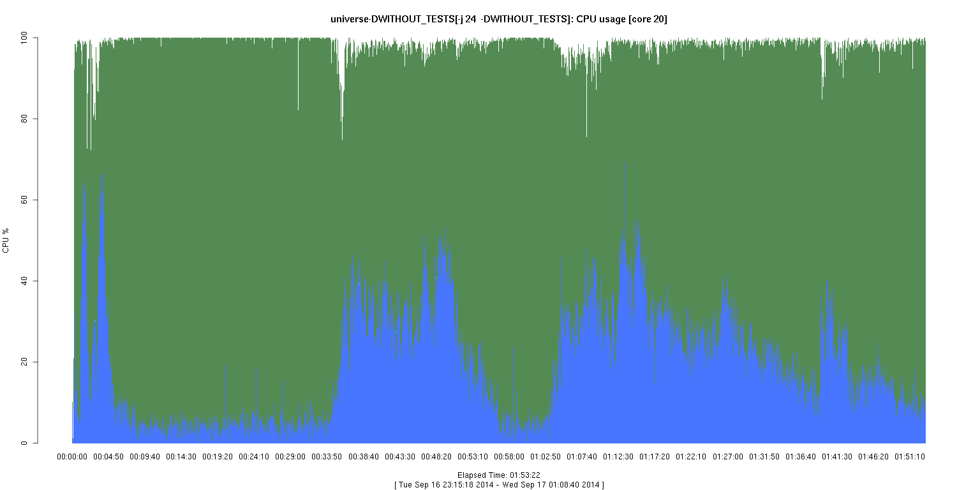980x490 pixels.
Task: Click x-axis time label 01:12:30
Action: (x=618, y=457)
